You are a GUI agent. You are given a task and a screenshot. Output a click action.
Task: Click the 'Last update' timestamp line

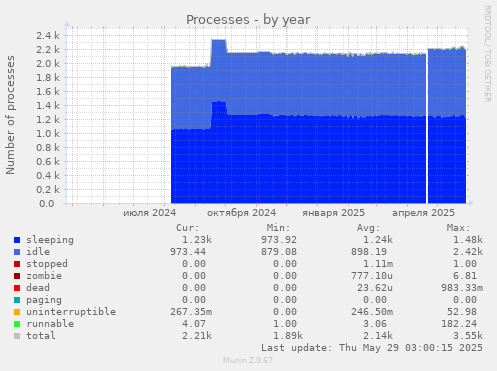coord(372,348)
